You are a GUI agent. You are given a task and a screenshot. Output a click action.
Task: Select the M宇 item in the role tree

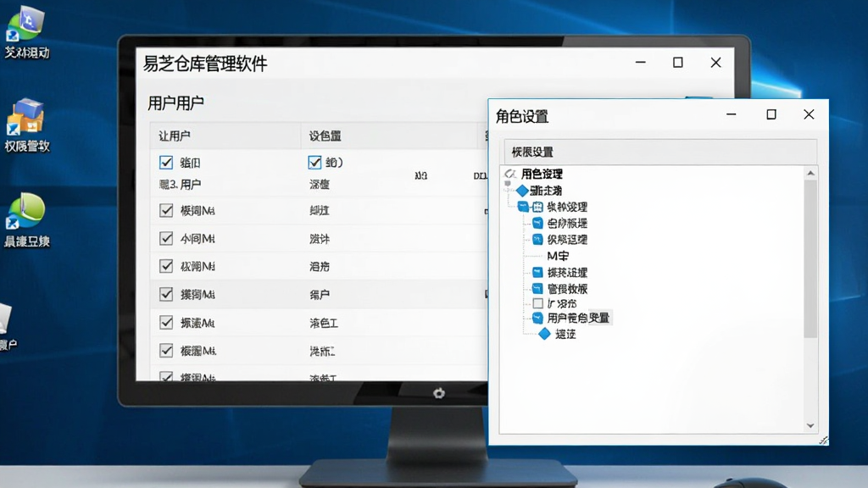tap(558, 256)
